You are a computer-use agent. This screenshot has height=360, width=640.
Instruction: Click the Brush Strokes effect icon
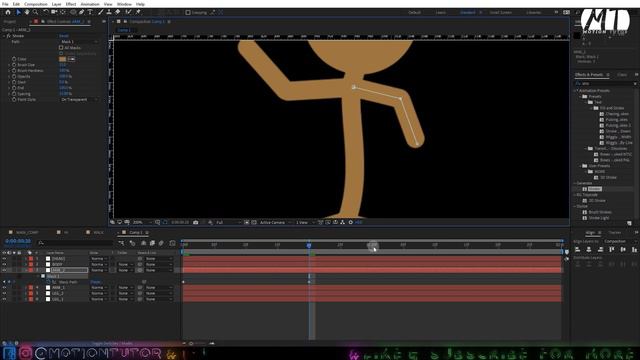(x=584, y=212)
